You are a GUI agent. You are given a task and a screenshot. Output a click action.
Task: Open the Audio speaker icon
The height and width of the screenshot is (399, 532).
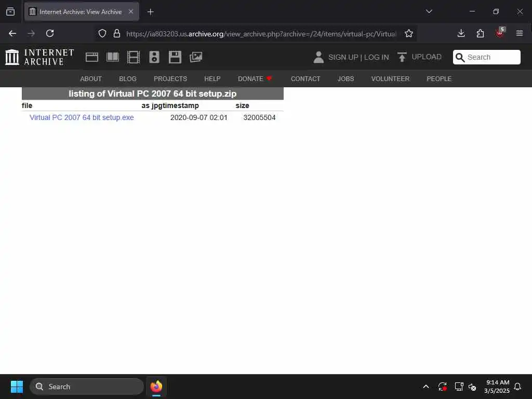click(x=154, y=57)
